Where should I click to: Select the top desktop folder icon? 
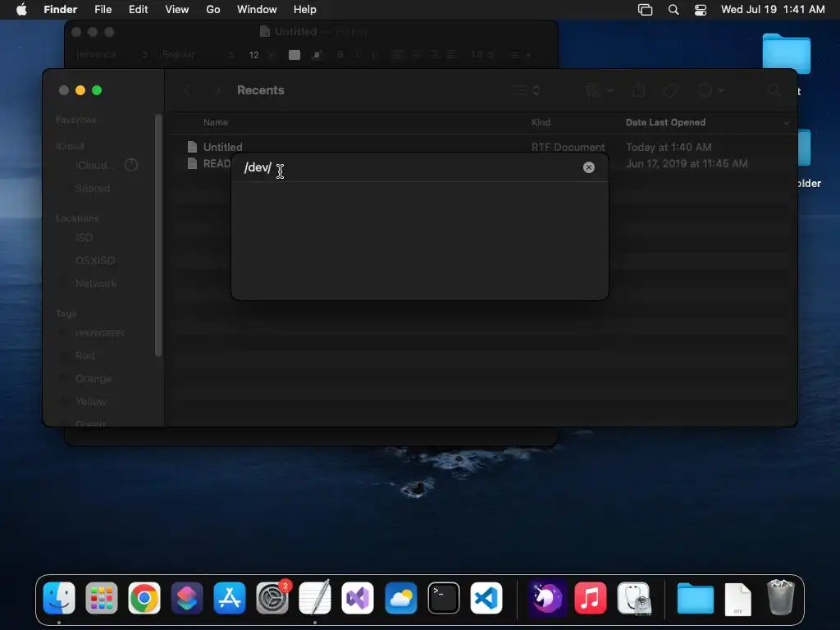click(786, 53)
